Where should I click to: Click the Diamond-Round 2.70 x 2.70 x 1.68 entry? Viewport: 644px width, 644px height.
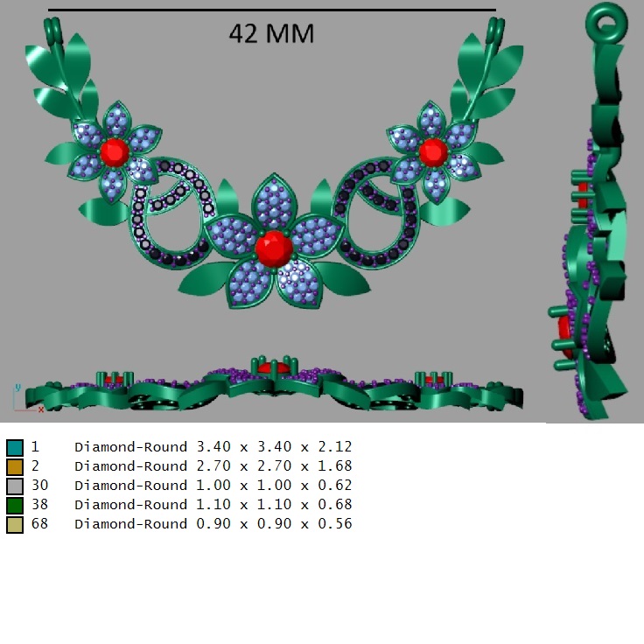click(x=213, y=466)
